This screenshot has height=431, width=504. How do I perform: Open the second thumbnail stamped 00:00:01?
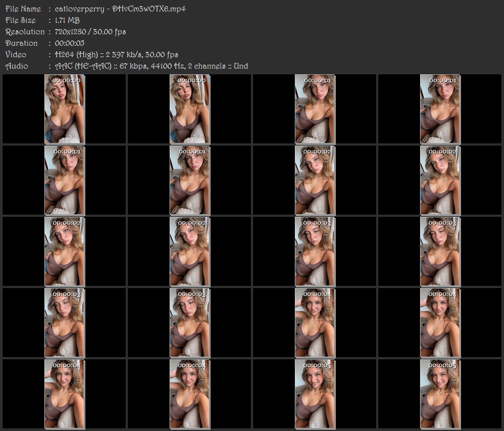pyautogui.click(x=440, y=109)
